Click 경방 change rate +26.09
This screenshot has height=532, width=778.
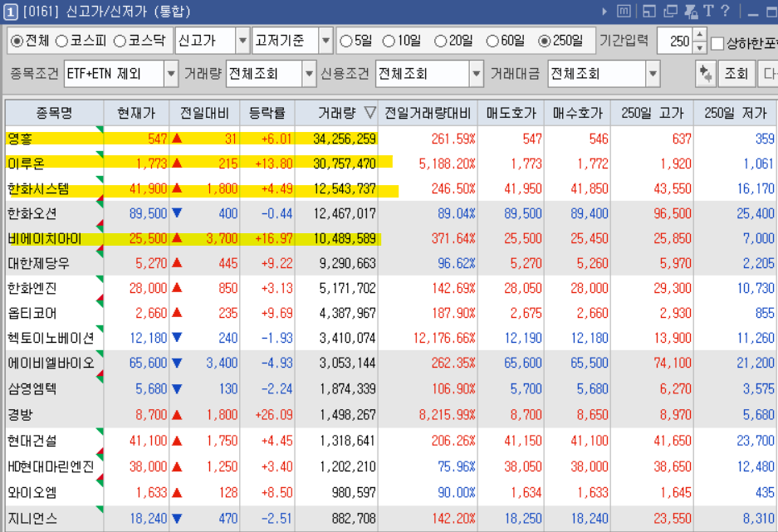click(274, 414)
